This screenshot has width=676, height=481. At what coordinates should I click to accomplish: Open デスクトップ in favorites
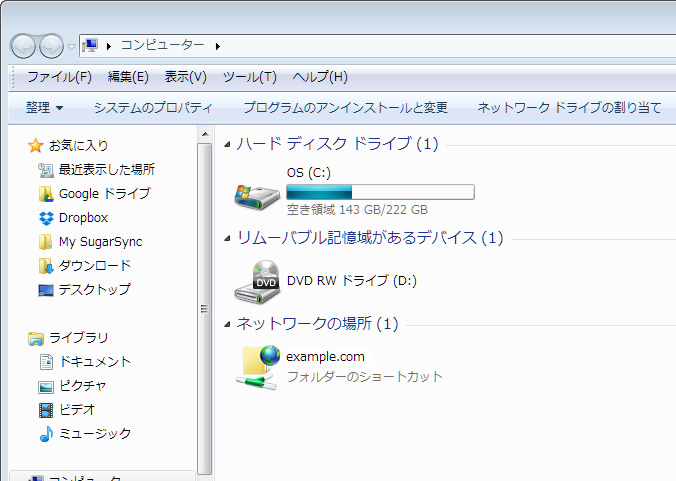94,290
